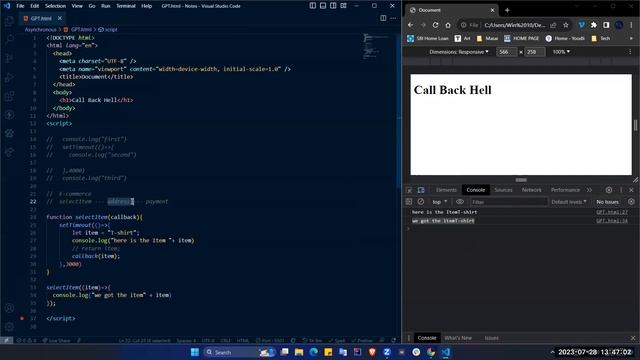
Task: Click the script breadcrumb segment
Action: [x=108, y=29]
